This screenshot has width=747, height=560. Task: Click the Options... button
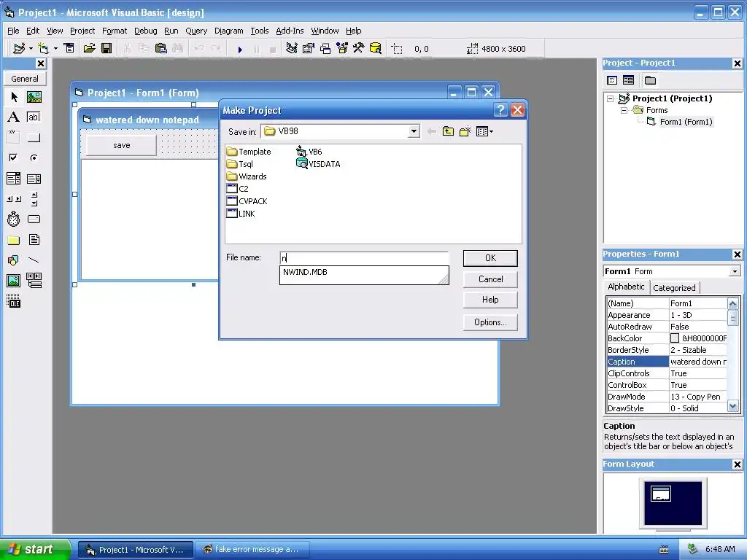point(490,322)
